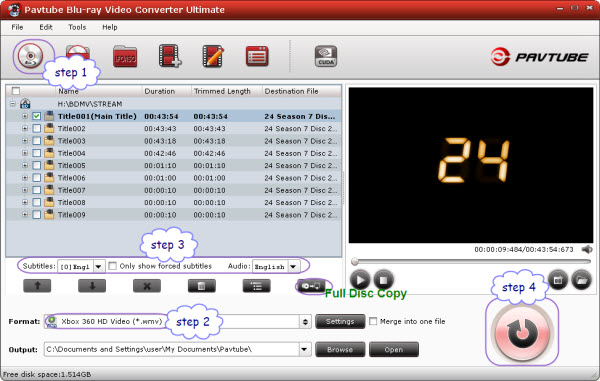Enable Merge into one file
Image resolution: width=600 pixels, height=381 pixels.
373,321
